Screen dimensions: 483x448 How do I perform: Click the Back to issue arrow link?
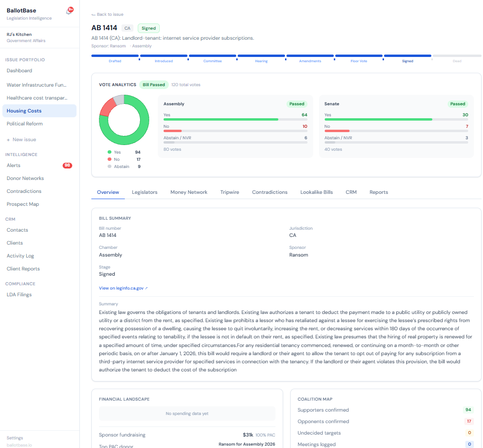coord(107,14)
